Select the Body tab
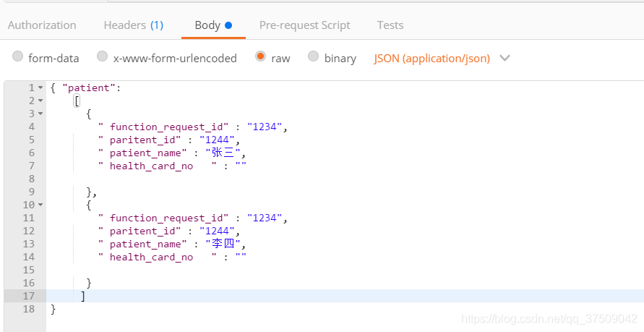Screen dimensions: 644x332 click(213, 25)
